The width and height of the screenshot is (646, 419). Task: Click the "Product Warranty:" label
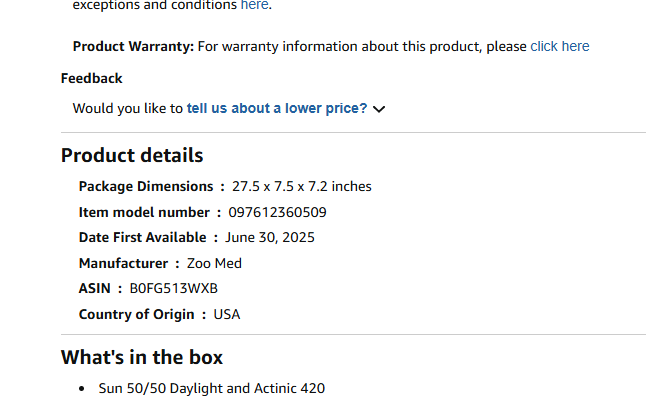tap(133, 46)
